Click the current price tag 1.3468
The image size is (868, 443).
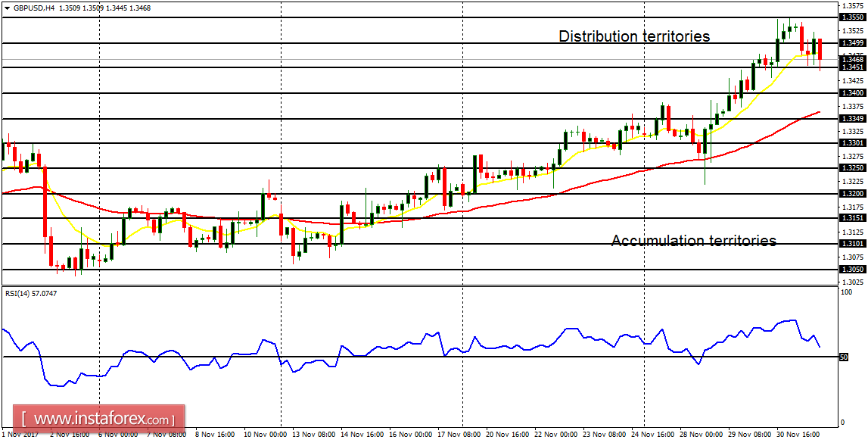pos(852,59)
